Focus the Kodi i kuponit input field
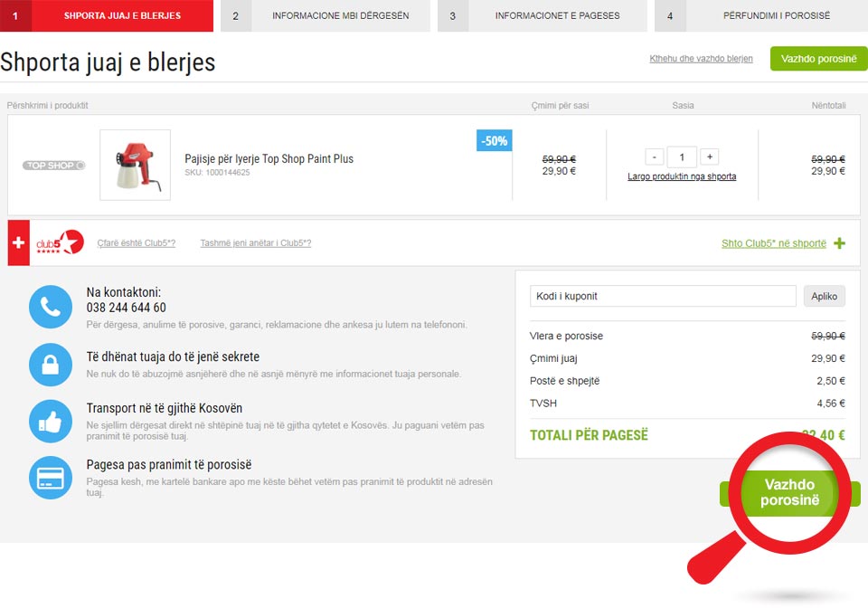868x608 pixels. (x=662, y=296)
